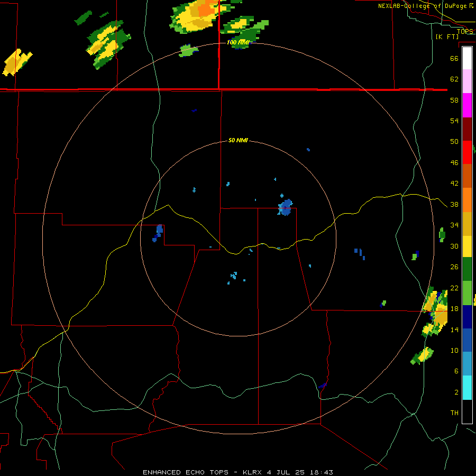Image resolution: width=476 pixels, height=476 pixels.
Task: Click the burnt orange legend swatch
Action: pyautogui.click(x=467, y=176)
